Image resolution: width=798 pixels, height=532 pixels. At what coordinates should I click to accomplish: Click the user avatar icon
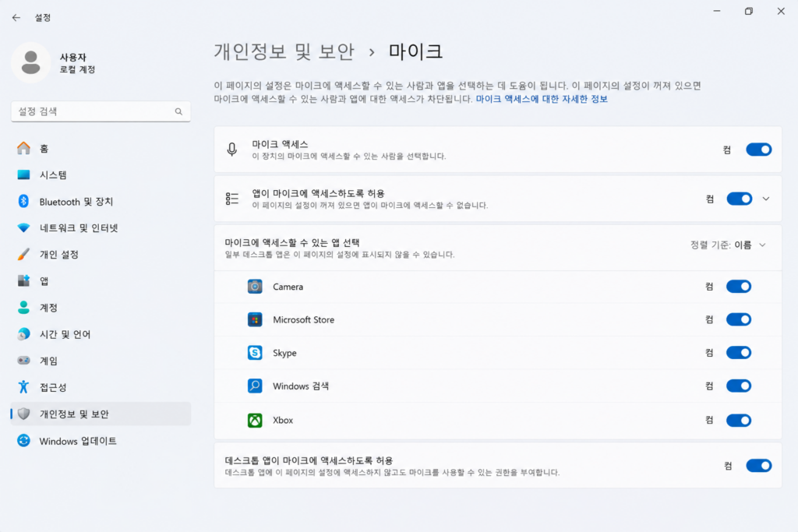[31, 62]
